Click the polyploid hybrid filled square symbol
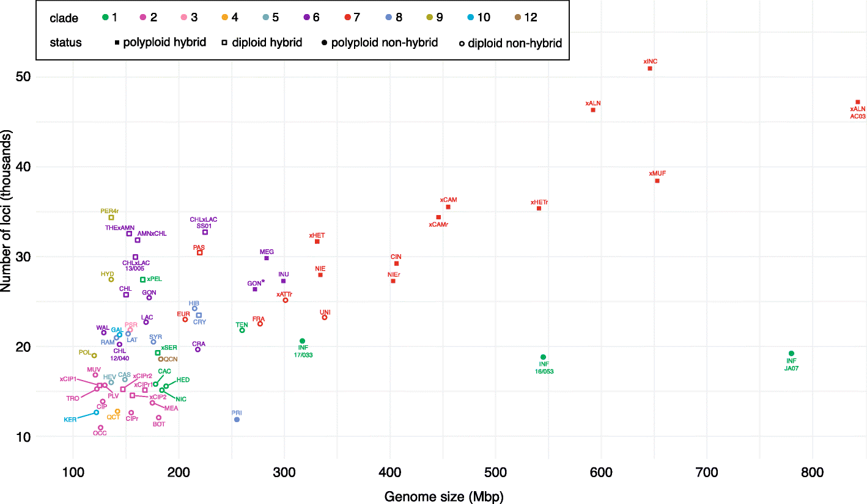The width and height of the screenshot is (867, 504). click(116, 43)
